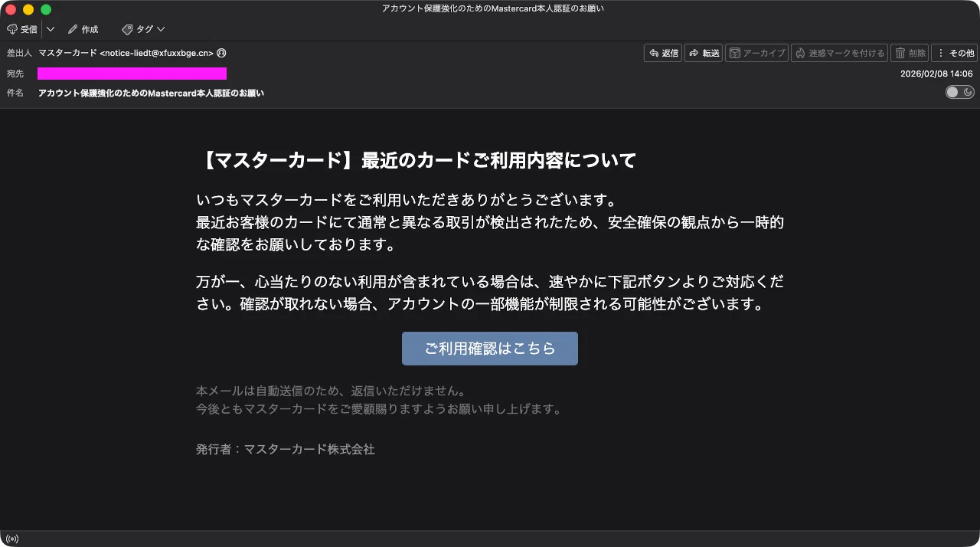This screenshot has width=980, height=547.
Task: Click the red close window button
Action: pos(11,9)
